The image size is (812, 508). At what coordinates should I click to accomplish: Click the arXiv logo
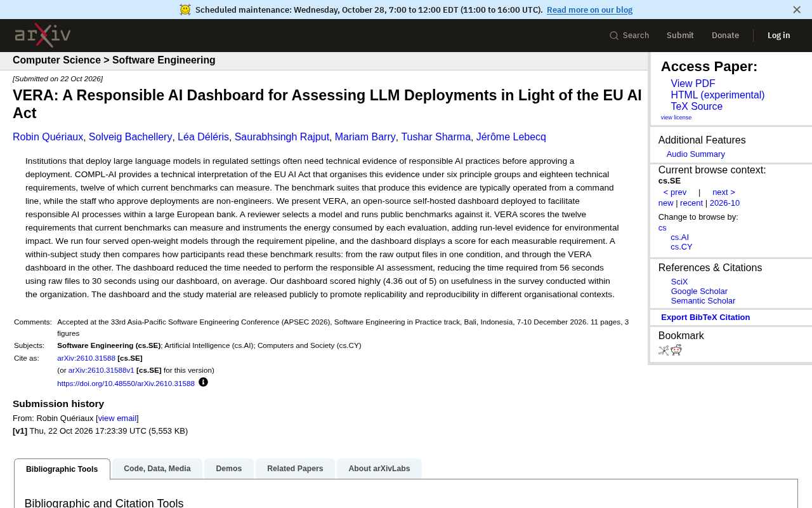click(x=43, y=35)
